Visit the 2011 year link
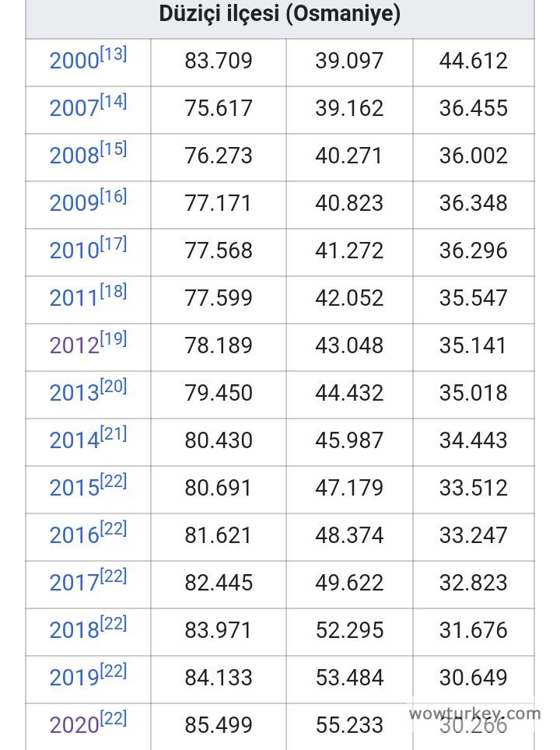Image resolution: width=560 pixels, height=750 pixels. (x=74, y=299)
